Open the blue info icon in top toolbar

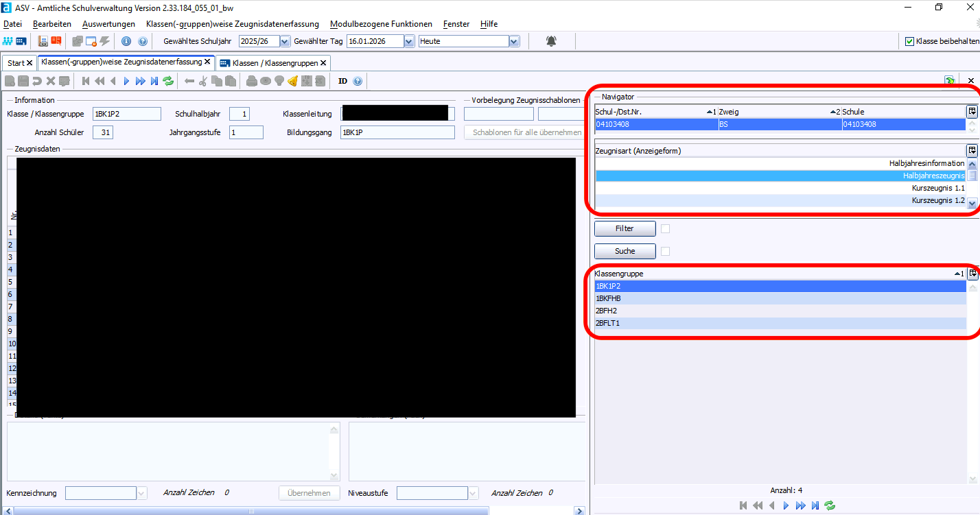pyautogui.click(x=126, y=41)
